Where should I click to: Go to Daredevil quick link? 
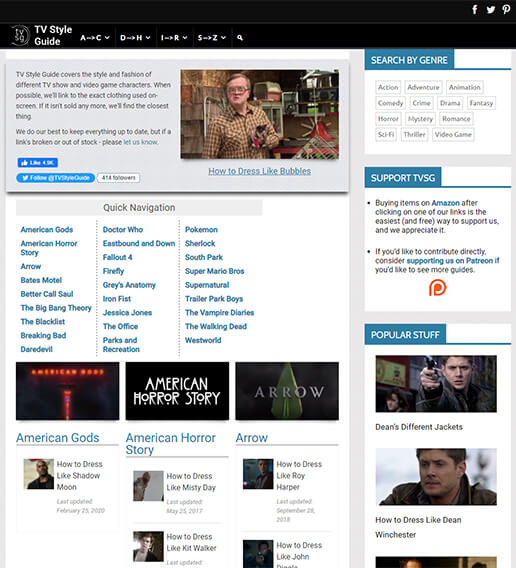tap(37, 350)
